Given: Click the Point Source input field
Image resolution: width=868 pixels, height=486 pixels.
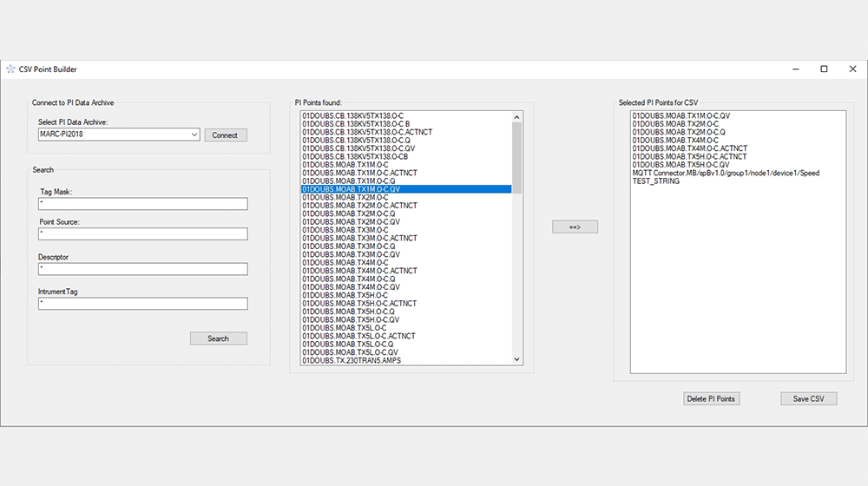Looking at the screenshot, I should (x=143, y=233).
